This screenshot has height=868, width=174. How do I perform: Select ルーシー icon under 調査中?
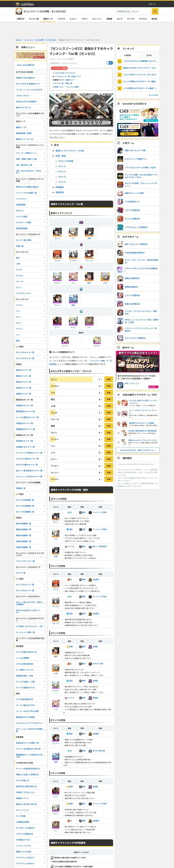[65, 340]
